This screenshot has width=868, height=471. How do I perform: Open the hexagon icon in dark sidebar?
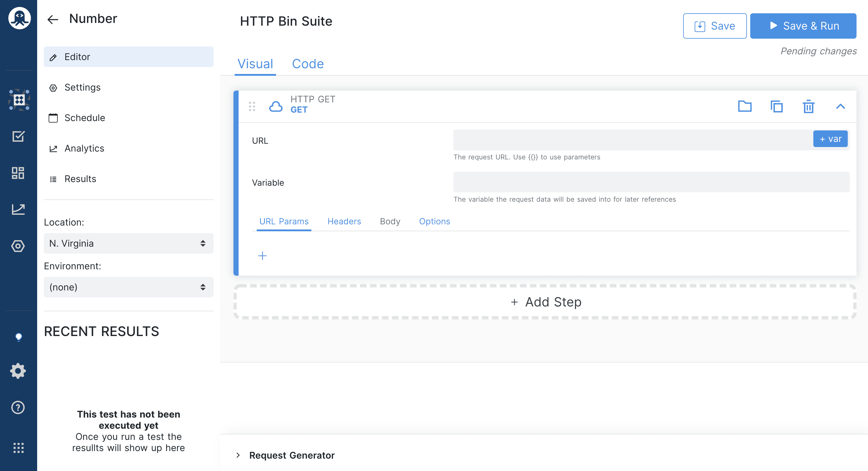(x=18, y=246)
